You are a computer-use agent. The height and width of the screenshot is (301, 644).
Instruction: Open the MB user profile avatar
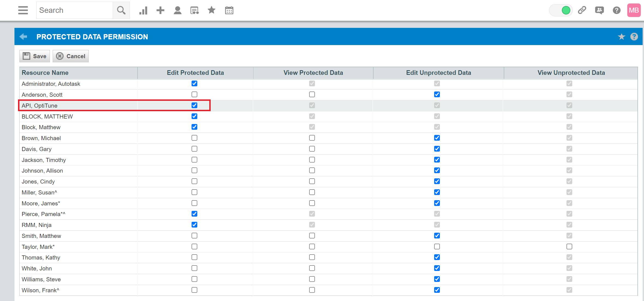click(634, 10)
